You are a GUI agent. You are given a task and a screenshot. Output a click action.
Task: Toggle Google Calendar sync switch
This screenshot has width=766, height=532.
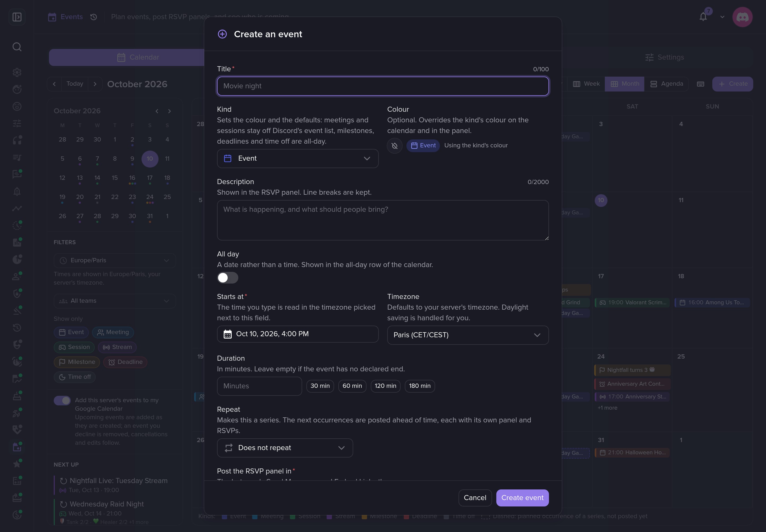click(x=62, y=400)
